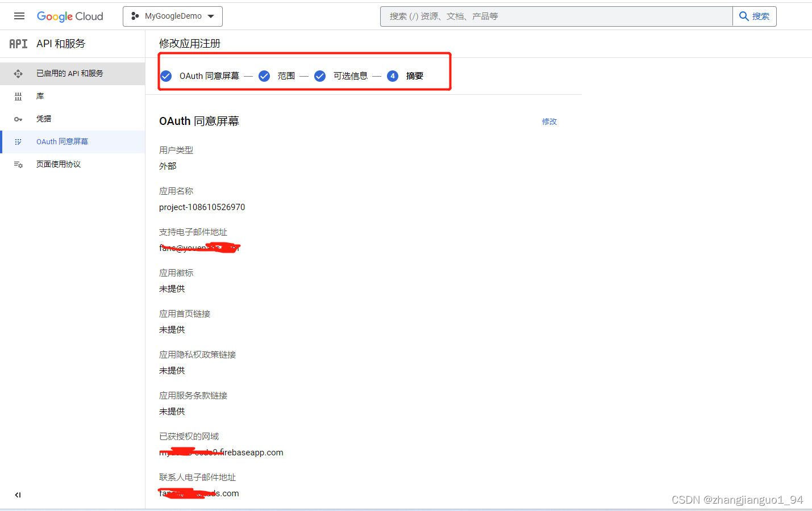This screenshot has width=812, height=511.
Task: Collapse the left sidebar with the arrow
Action: click(x=18, y=495)
